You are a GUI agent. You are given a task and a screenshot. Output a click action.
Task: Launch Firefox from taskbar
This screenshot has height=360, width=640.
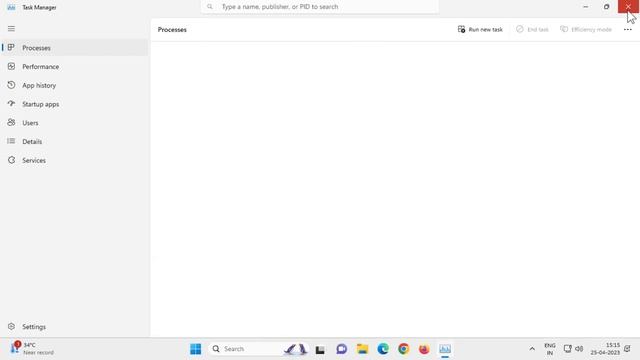pyautogui.click(x=424, y=349)
